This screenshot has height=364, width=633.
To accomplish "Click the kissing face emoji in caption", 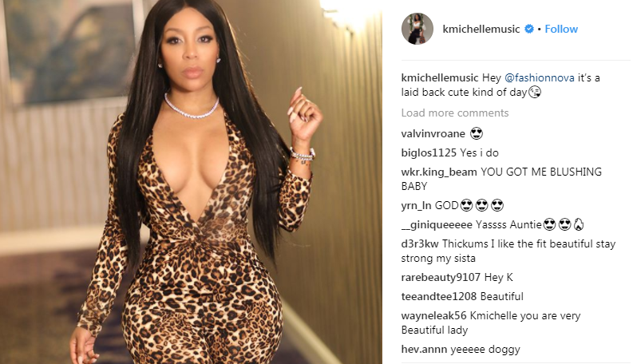I will 535,93.
